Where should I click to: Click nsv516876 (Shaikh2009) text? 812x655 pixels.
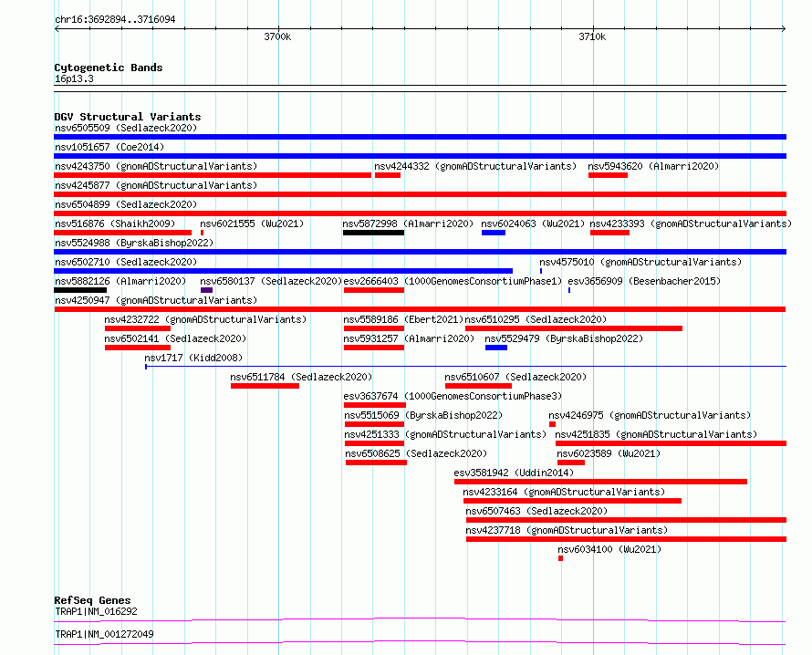click(115, 224)
